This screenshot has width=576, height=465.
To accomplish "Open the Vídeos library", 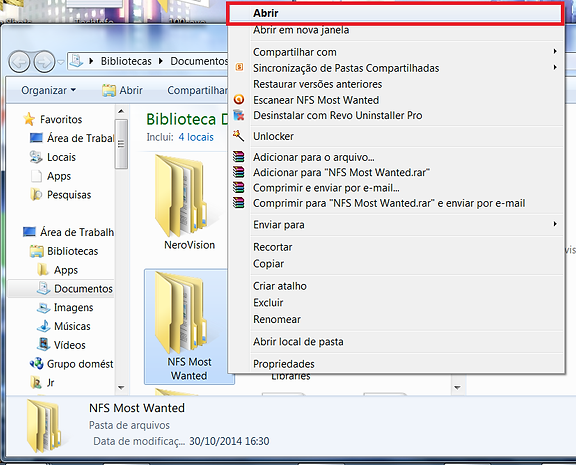I will (x=61, y=345).
